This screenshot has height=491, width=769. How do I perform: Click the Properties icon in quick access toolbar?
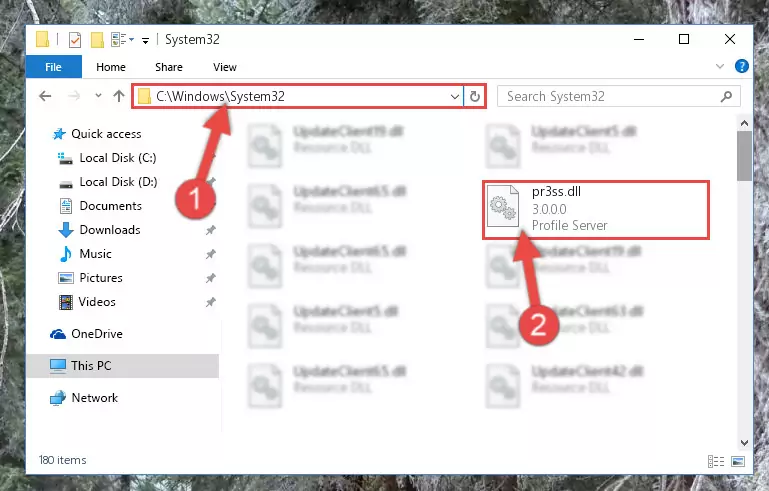[x=75, y=40]
